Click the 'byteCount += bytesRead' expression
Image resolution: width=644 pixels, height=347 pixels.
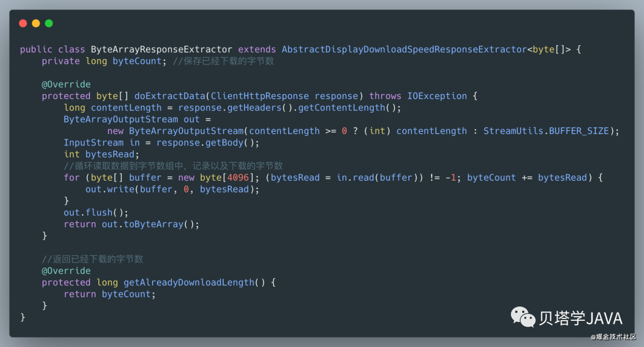point(527,178)
